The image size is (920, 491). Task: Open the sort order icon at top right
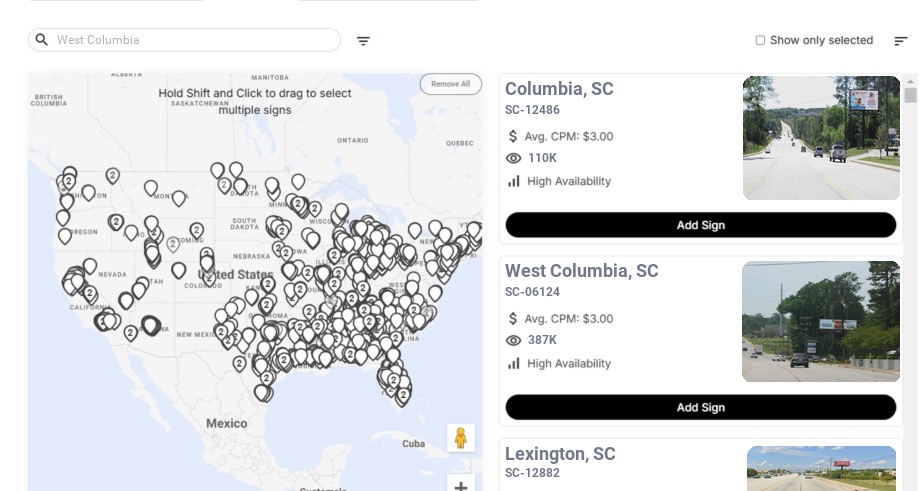(900, 41)
